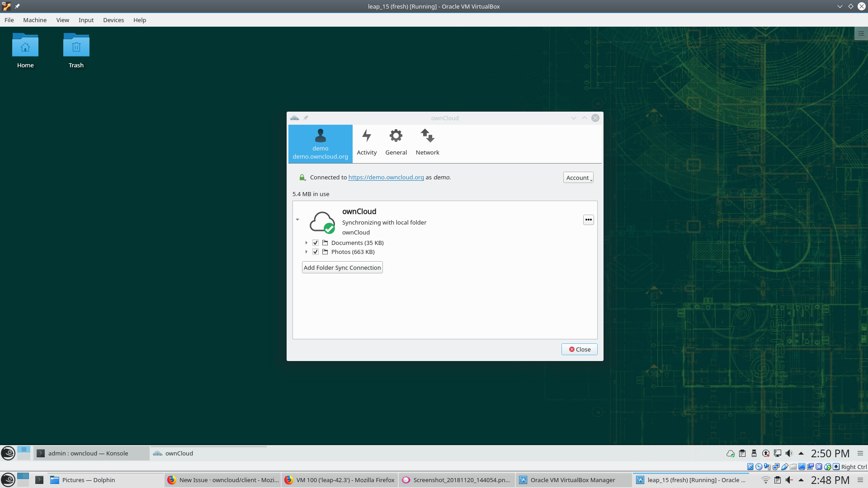Click the ownCloud sync status cloud icon
This screenshot has height=488, width=868.
point(322,222)
